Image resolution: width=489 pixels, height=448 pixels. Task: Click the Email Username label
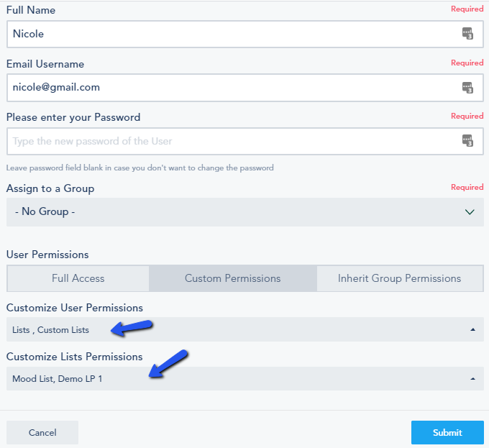(45, 64)
